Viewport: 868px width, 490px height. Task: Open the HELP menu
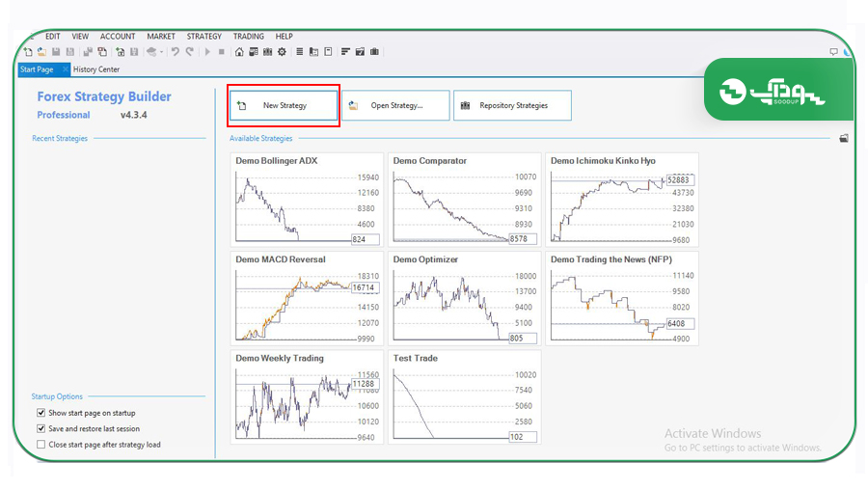(284, 37)
